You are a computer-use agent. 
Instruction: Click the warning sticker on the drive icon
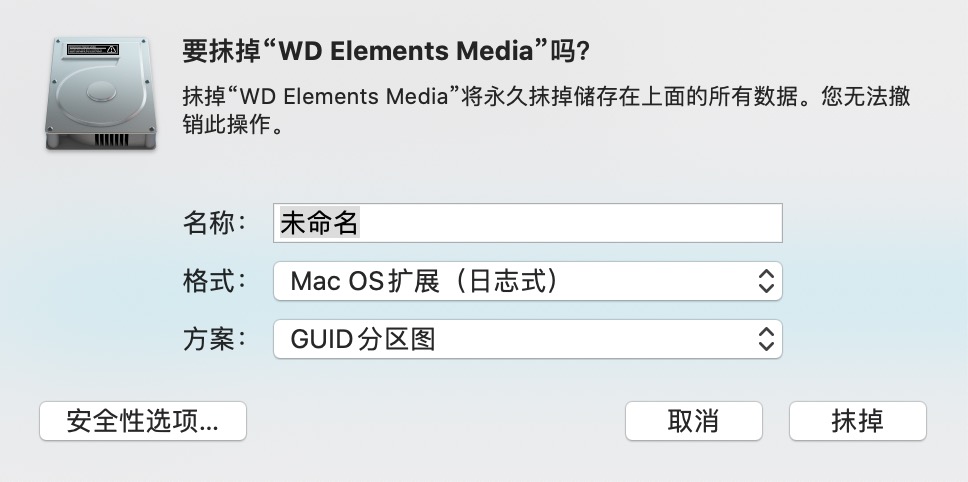tap(93, 49)
